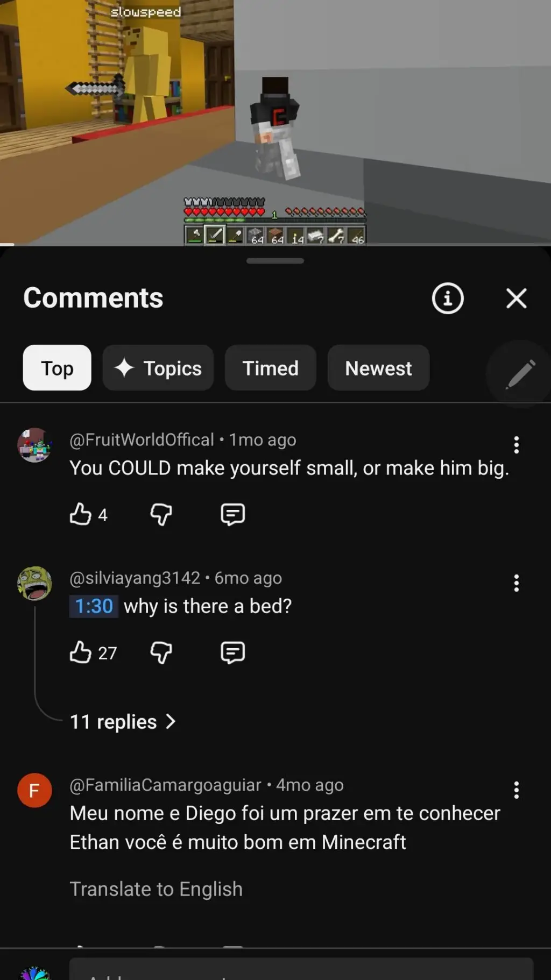Open the FruitWorldOffical profile avatar

tap(35, 445)
